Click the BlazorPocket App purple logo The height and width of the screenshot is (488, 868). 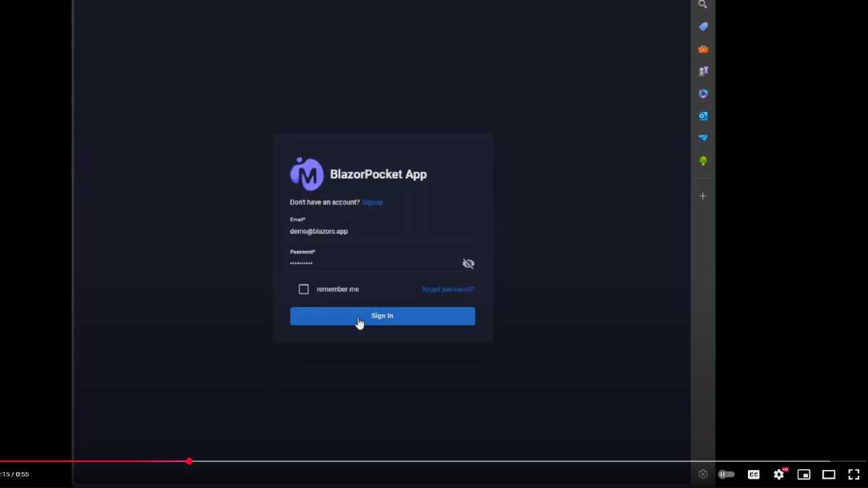tap(306, 174)
